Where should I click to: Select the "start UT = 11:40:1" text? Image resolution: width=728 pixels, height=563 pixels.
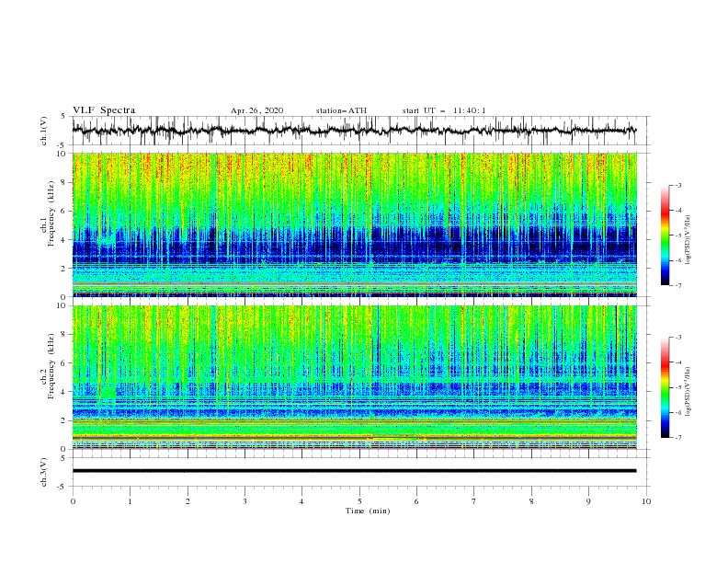click(444, 110)
